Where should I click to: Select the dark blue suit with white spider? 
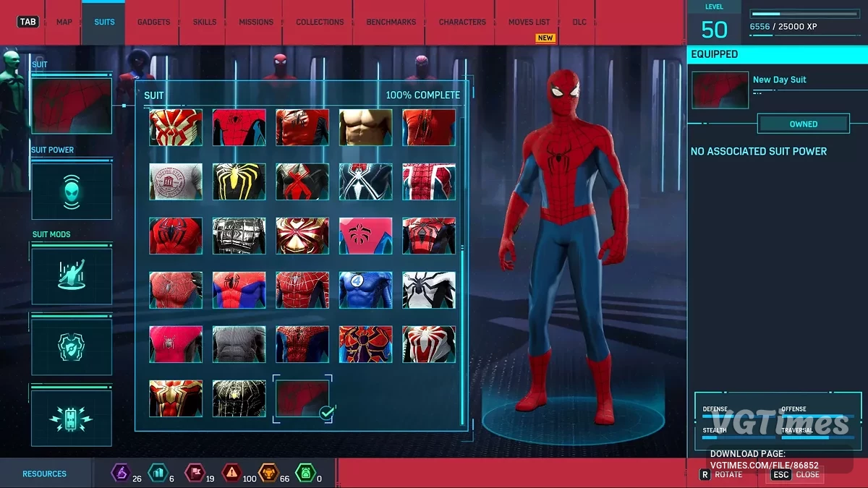[365, 181]
